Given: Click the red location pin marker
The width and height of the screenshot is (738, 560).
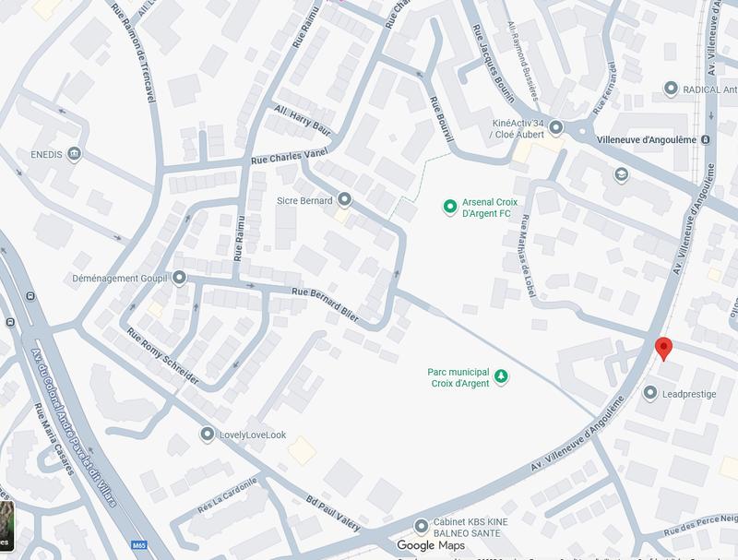Looking at the screenshot, I should 663,349.
